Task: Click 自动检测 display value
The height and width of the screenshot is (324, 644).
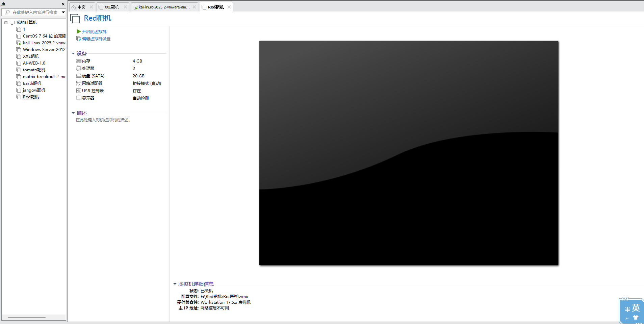Action: tap(141, 98)
